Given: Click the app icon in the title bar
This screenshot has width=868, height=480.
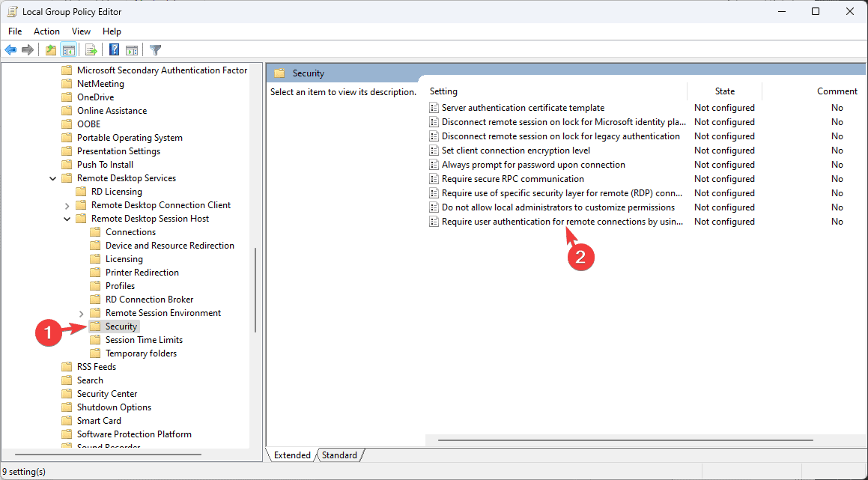Looking at the screenshot, I should click(x=12, y=12).
